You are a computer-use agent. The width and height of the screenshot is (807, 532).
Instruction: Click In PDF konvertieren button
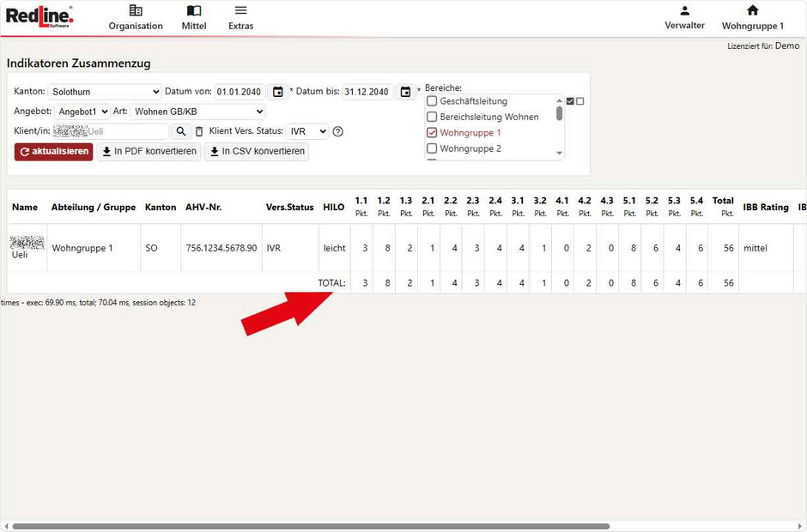(x=149, y=152)
